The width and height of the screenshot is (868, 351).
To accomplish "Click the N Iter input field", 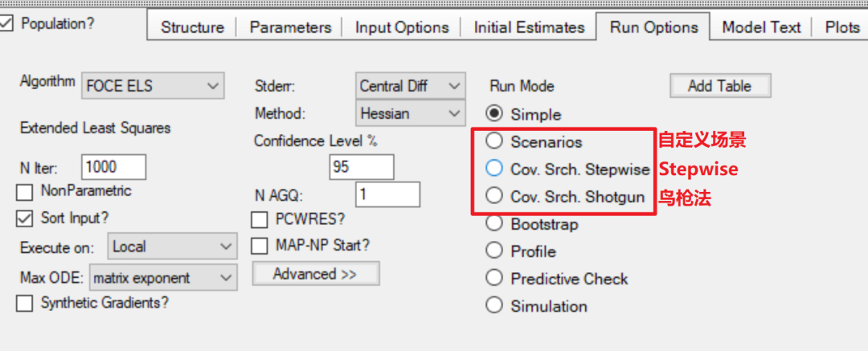I will point(113,167).
